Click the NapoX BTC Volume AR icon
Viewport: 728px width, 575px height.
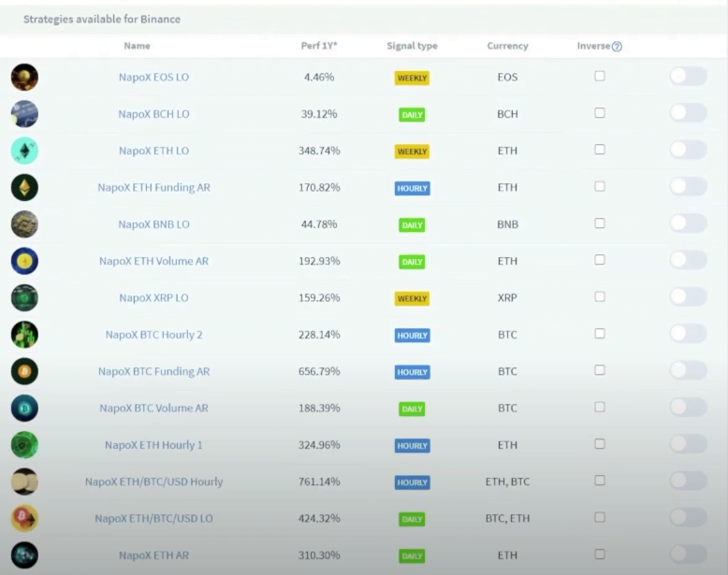pyautogui.click(x=24, y=408)
